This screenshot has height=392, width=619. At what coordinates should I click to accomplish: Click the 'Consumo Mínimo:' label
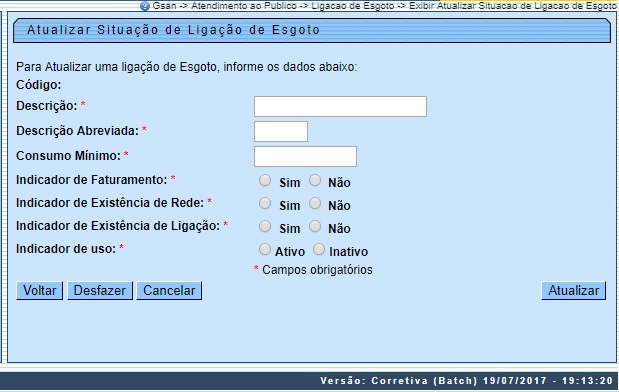(x=68, y=156)
